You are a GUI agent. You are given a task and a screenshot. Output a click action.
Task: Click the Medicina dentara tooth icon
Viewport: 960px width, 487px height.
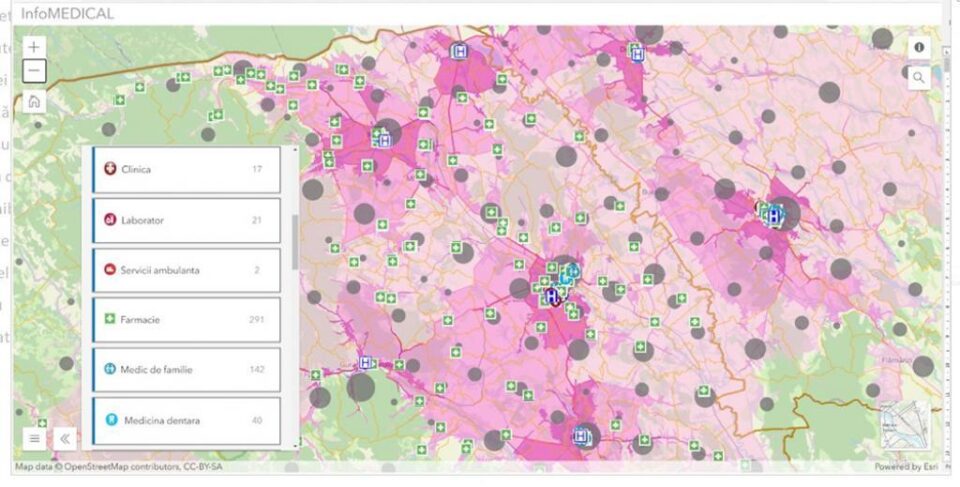click(111, 420)
